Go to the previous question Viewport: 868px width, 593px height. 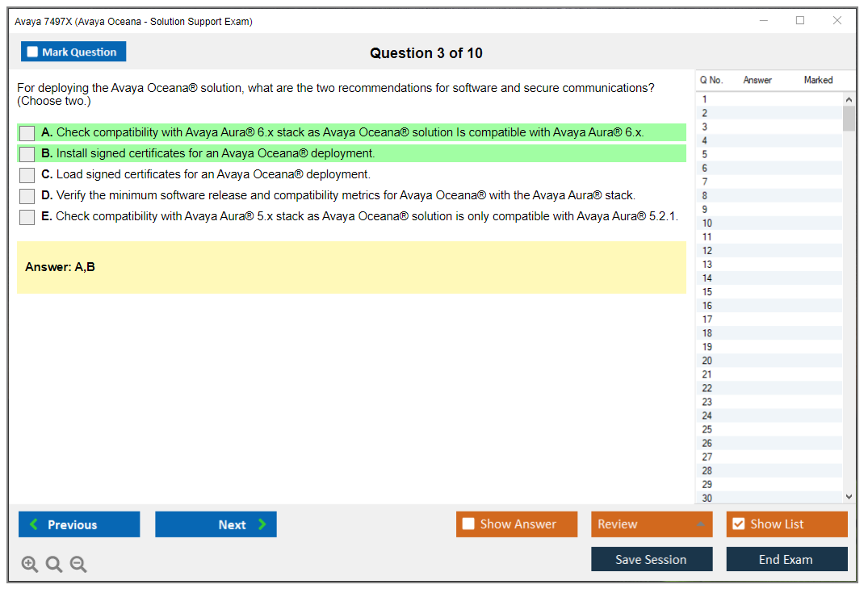(79, 524)
